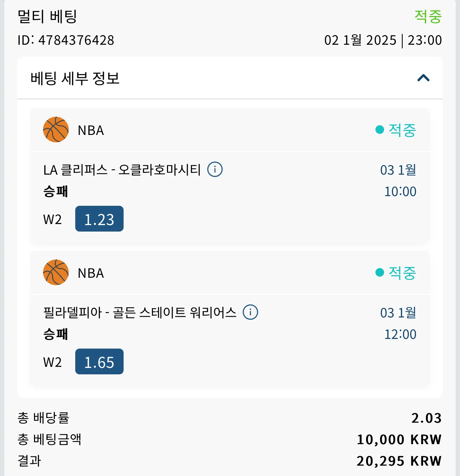
Task: Open the LA 클리퍼스 - 오클라호마시티 match title
Action: [x=122, y=169]
